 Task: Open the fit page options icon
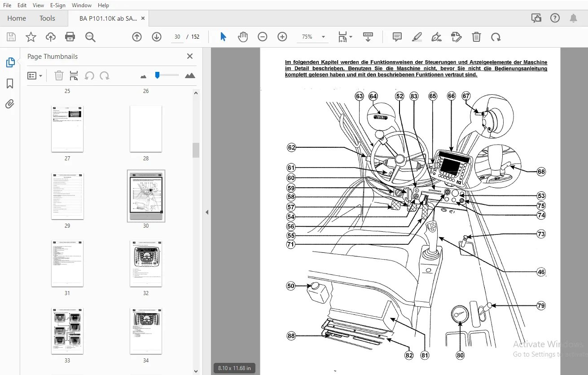click(x=342, y=37)
